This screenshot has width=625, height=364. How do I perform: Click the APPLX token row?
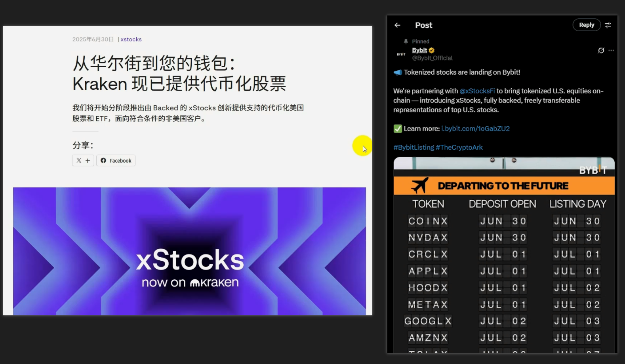[504, 271]
